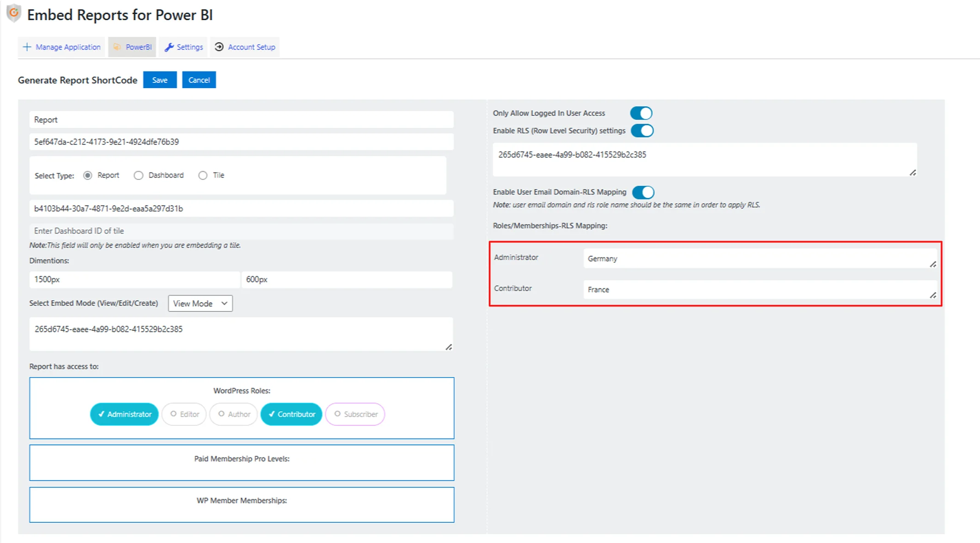Viewport: 980px width, 543px height.
Task: Click the PowerBI tab icon
Action: coord(117,47)
